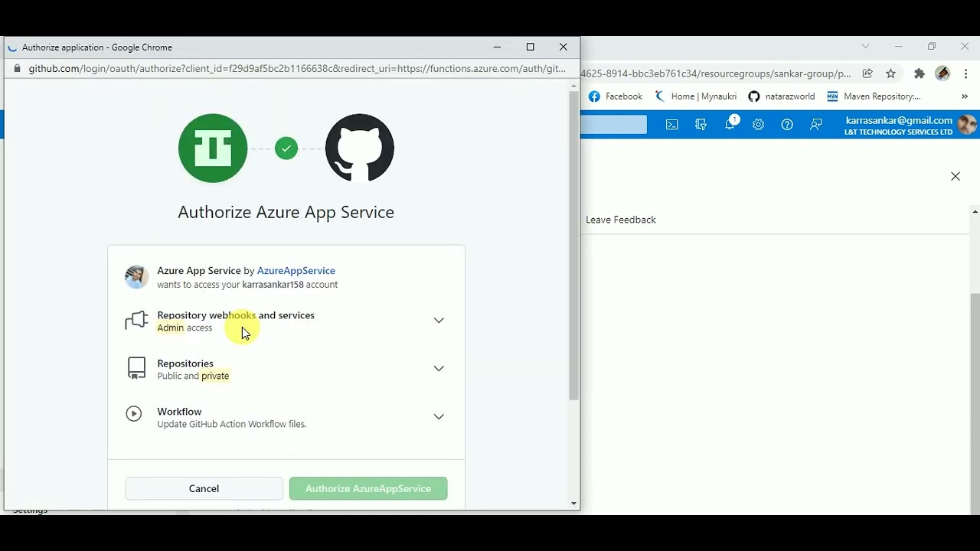Open karrasankar@gmail.com account menu
The width and height of the screenshot is (980, 551).
tap(910, 125)
